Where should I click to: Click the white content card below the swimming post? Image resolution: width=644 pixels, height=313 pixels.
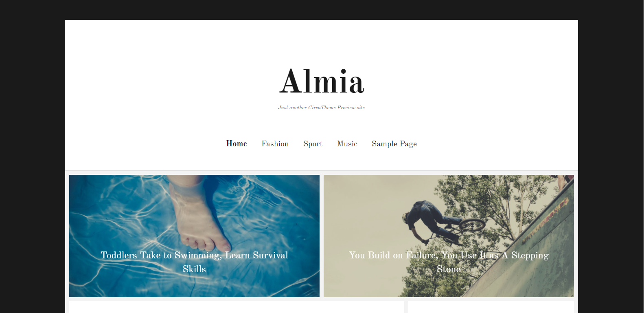point(237,307)
